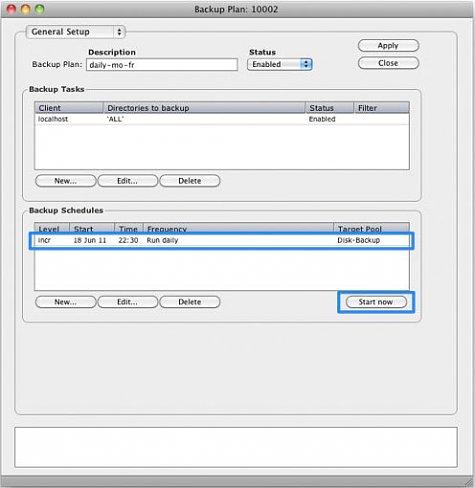Click the Close button

coord(388,63)
